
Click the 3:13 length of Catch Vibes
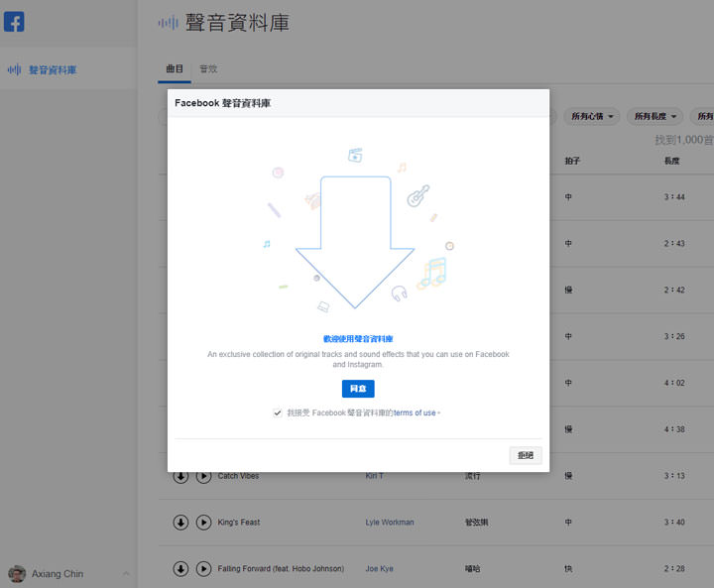(674, 476)
